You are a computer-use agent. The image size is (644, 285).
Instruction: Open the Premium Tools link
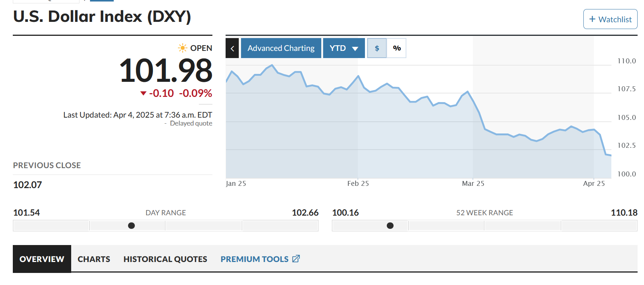[x=255, y=259]
